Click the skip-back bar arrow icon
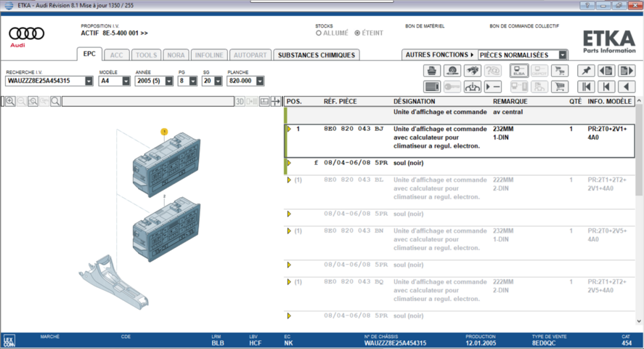Viewport: 644px width, 349px height. coord(606,87)
